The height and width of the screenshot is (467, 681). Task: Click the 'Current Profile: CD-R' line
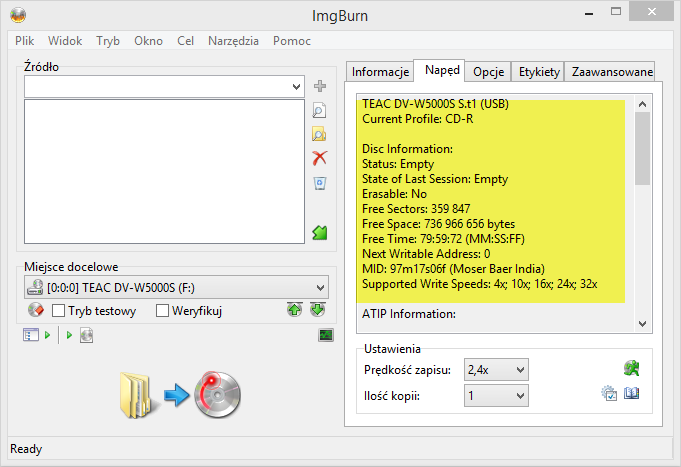(418, 119)
